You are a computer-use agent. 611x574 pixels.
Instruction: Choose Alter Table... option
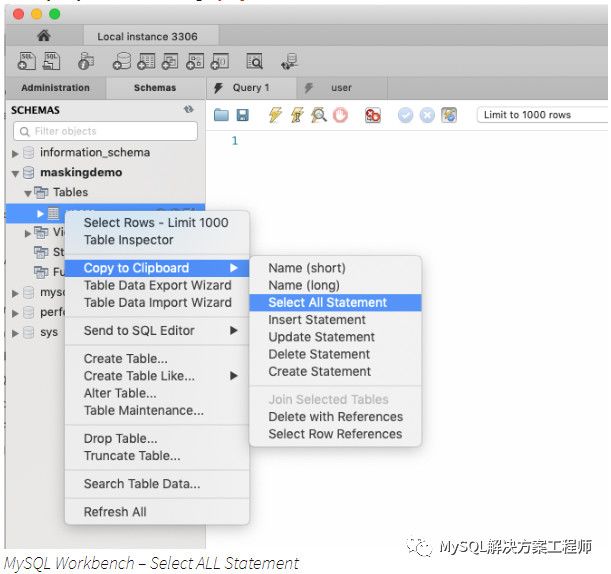click(x=157, y=393)
